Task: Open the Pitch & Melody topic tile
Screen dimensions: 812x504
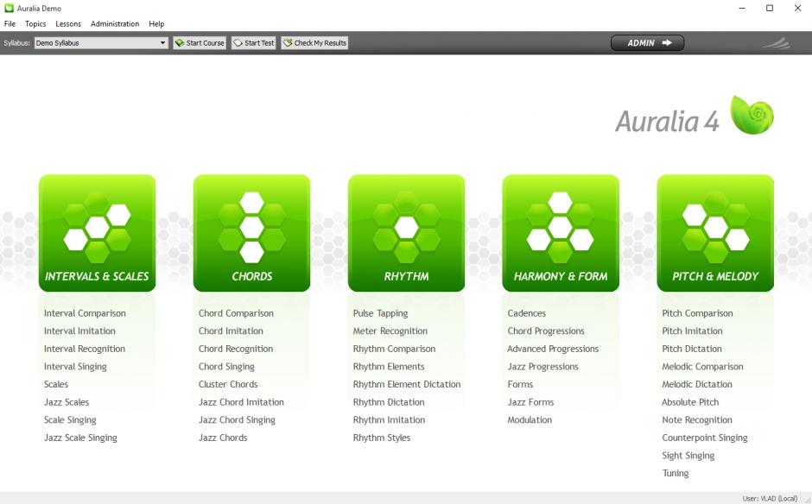Action: pyautogui.click(x=715, y=233)
